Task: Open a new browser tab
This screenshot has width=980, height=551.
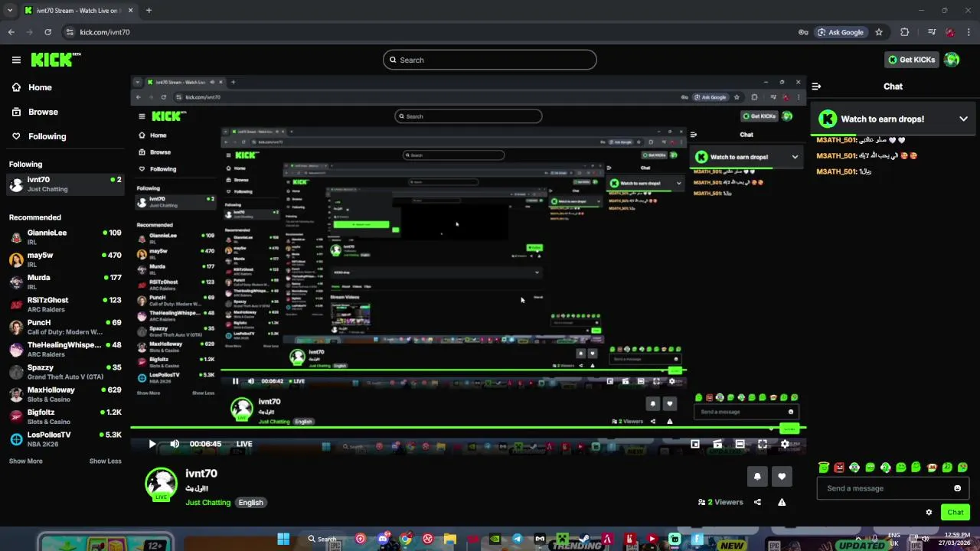Action: coord(149,11)
